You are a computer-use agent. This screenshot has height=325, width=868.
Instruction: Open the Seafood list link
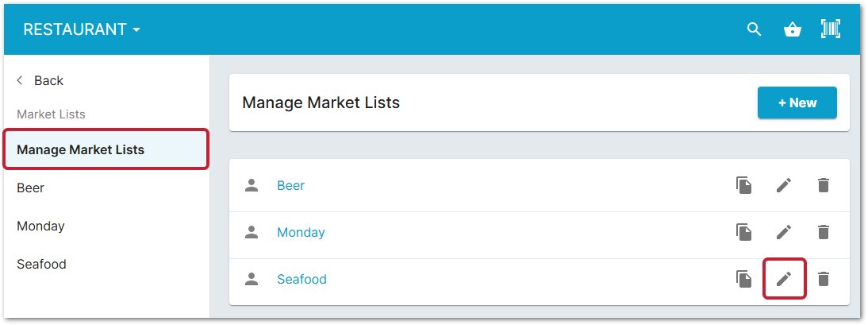point(301,279)
